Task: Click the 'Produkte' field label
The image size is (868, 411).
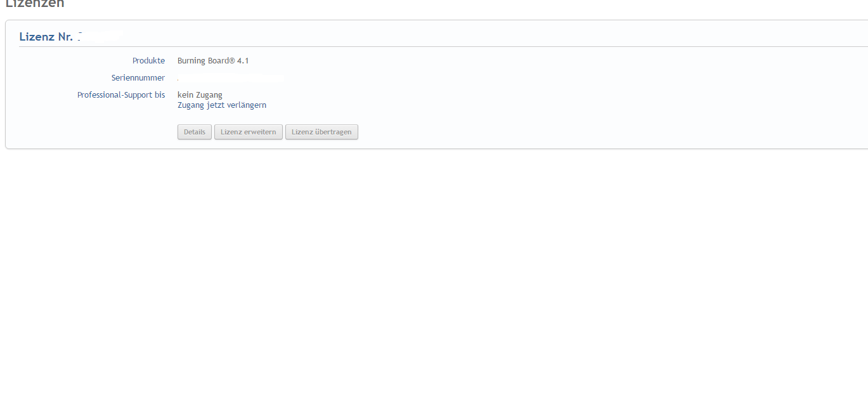Action: tap(148, 61)
